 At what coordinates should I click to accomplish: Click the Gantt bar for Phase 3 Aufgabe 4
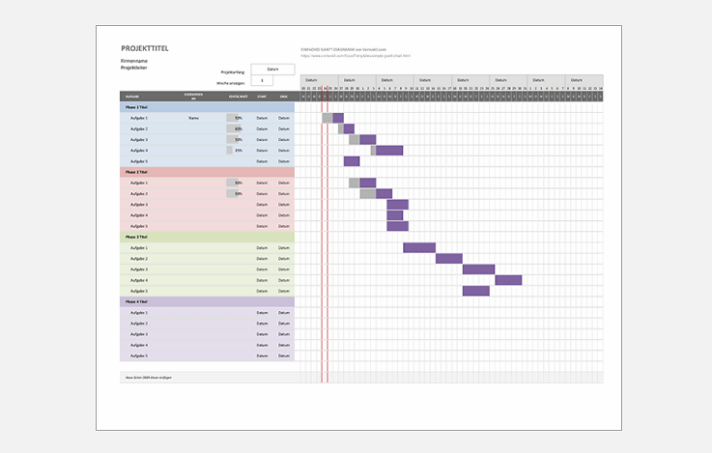[x=508, y=280]
